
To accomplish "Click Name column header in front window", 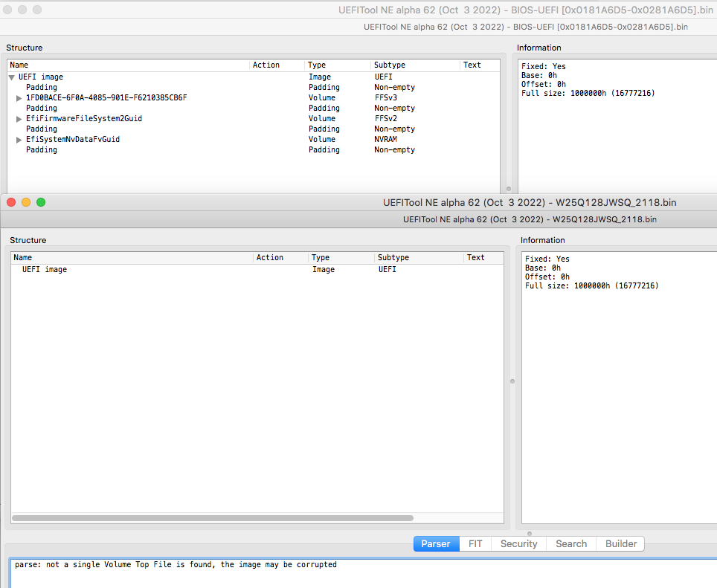I will click(132, 258).
